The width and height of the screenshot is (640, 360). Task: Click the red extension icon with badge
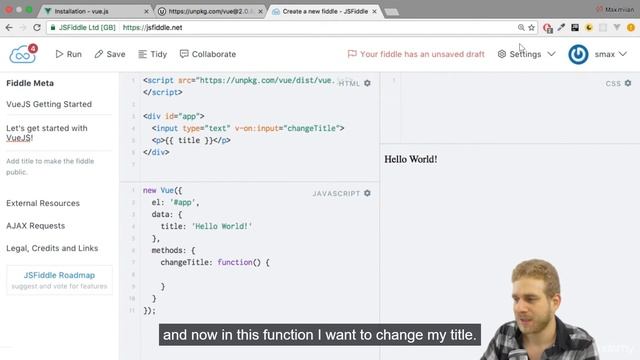pos(547,28)
